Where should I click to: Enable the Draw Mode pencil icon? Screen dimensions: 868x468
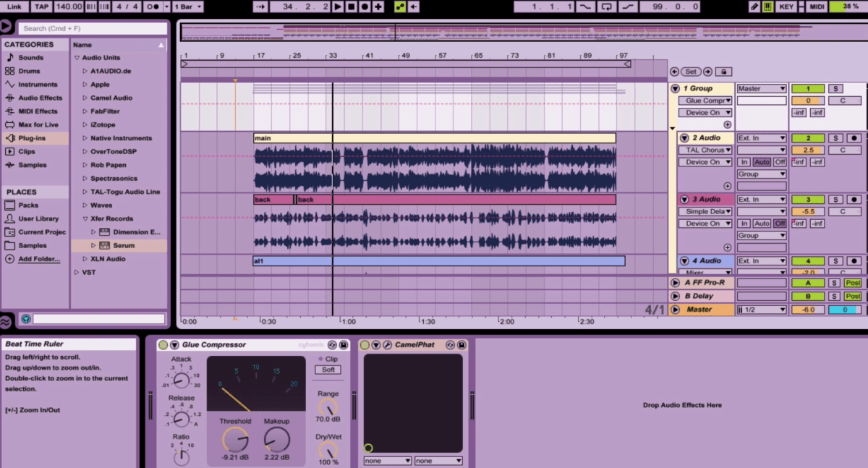tap(755, 7)
